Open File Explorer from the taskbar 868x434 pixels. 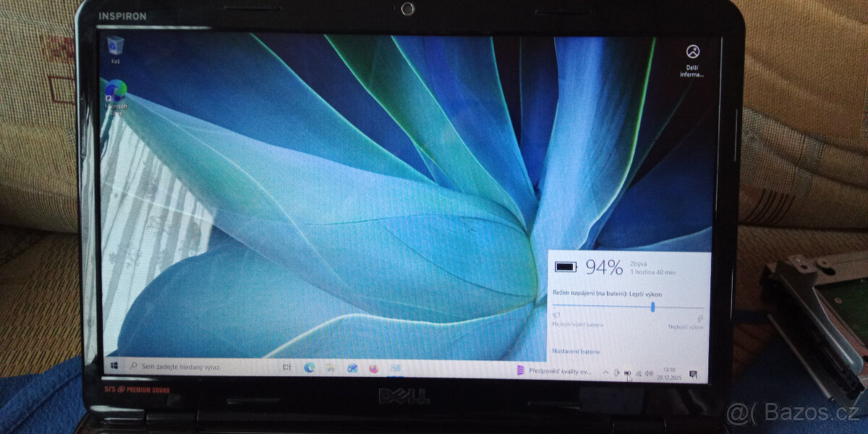coord(331,367)
